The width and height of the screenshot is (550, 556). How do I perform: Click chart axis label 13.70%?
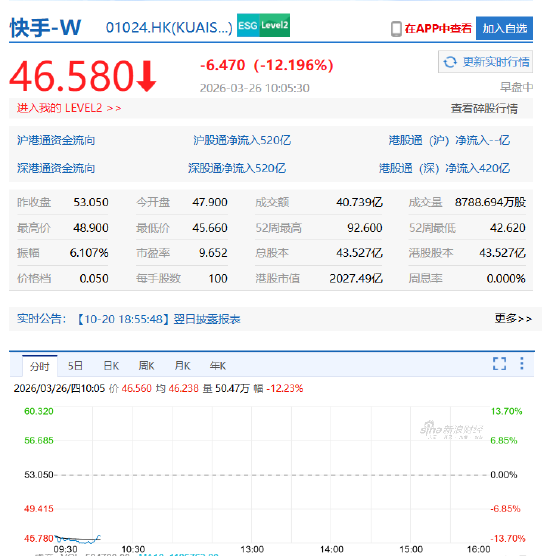(506, 411)
